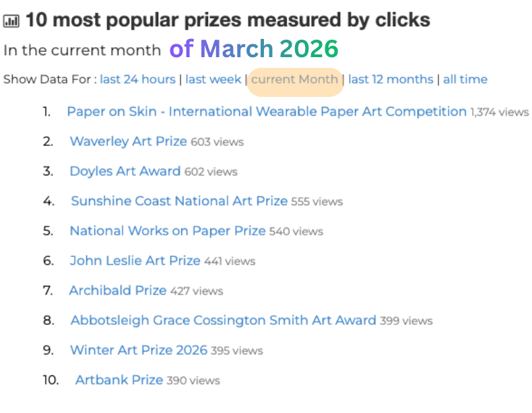Click the 'of March 2026' gradient text

click(x=253, y=48)
